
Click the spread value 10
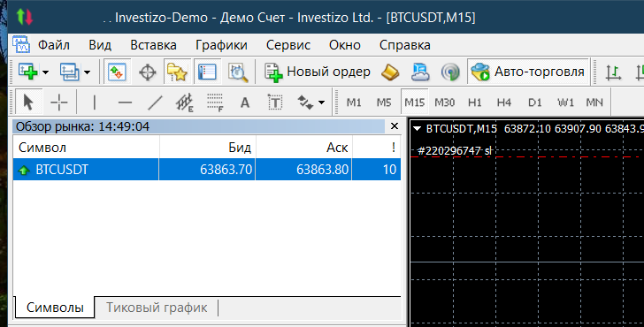pos(389,170)
